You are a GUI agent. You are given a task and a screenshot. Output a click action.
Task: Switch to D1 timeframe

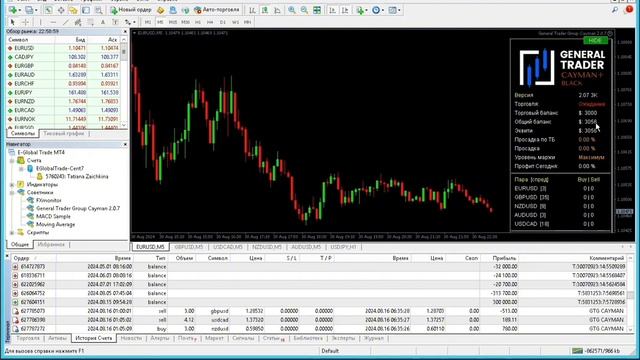[x=223, y=22]
